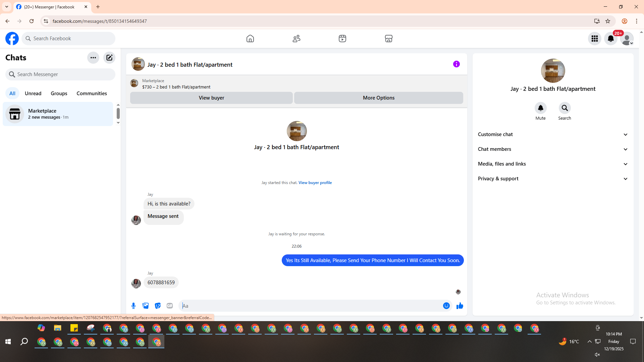This screenshot has height=362, width=644.
Task: Open the View buyer profile link
Action: pos(315,183)
